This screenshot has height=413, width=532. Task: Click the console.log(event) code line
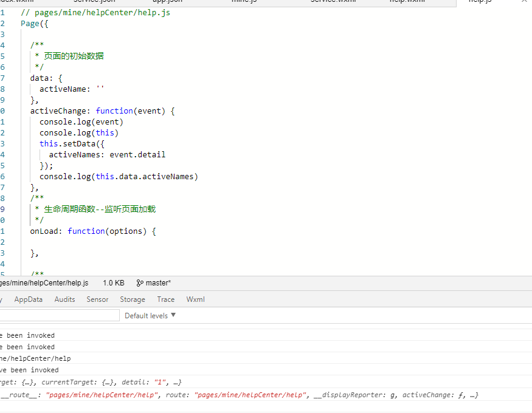[x=81, y=122]
